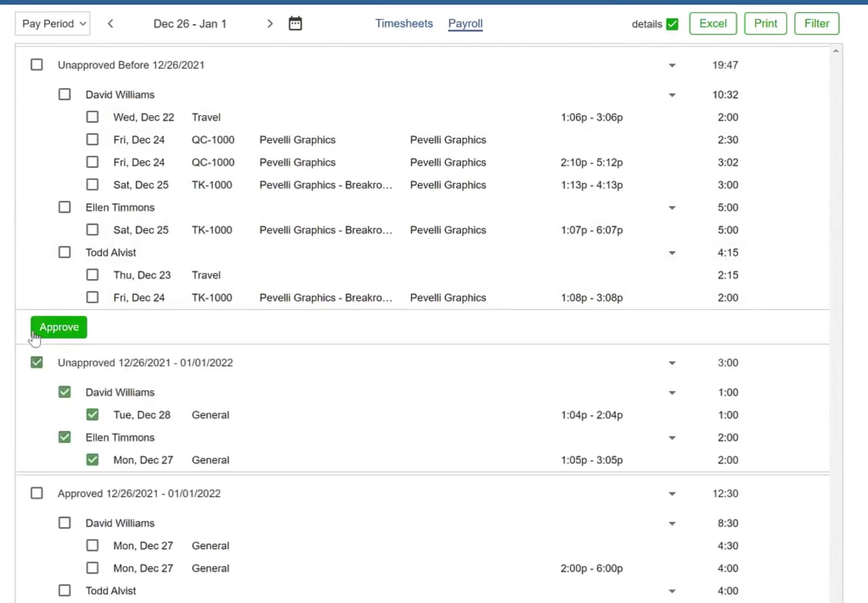This screenshot has height=603, width=868.
Task: Check Todd Alvist 4:15 group checkbox
Action: coord(65,252)
